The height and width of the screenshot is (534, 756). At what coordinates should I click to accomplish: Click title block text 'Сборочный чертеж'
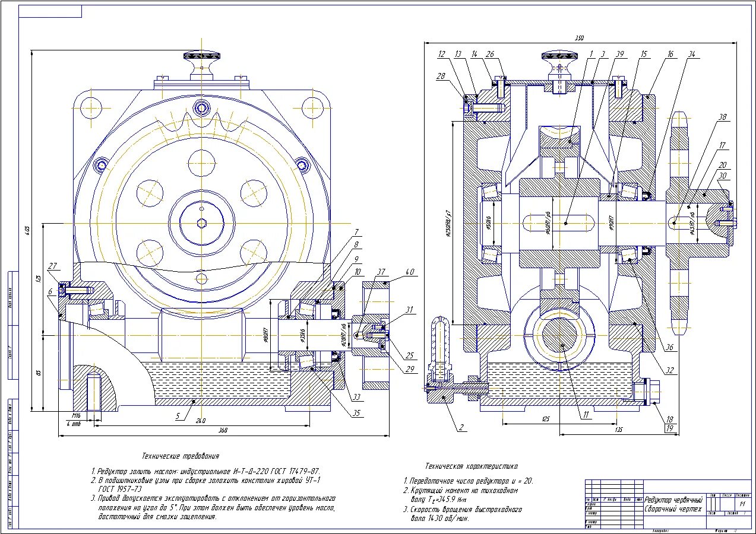(x=673, y=509)
